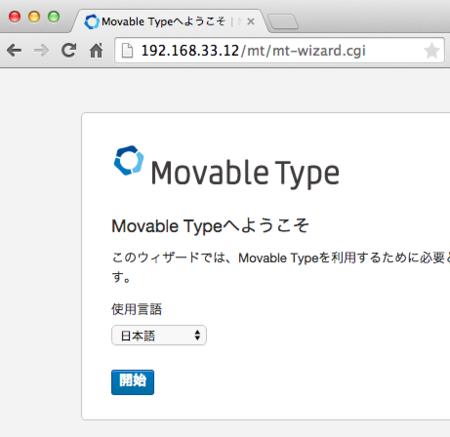The width and height of the screenshot is (450, 437).
Task: Click the 使用言語 label
Action: pos(136,309)
